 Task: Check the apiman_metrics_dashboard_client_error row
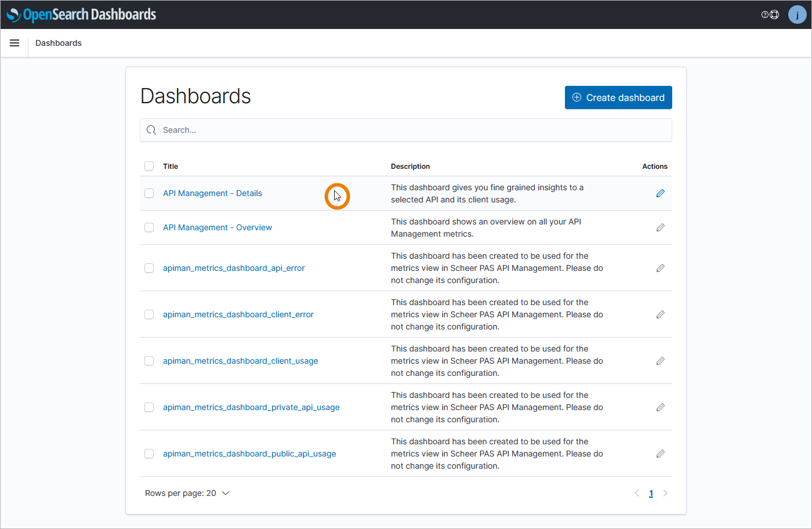click(149, 314)
